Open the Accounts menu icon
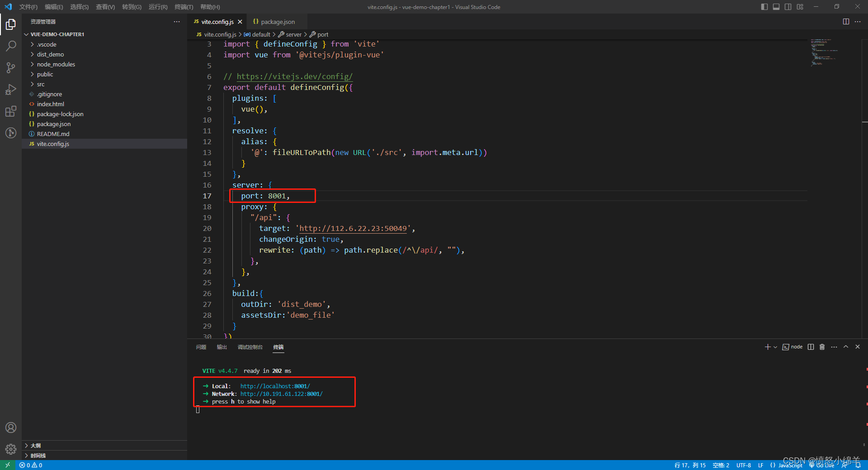 [11, 428]
